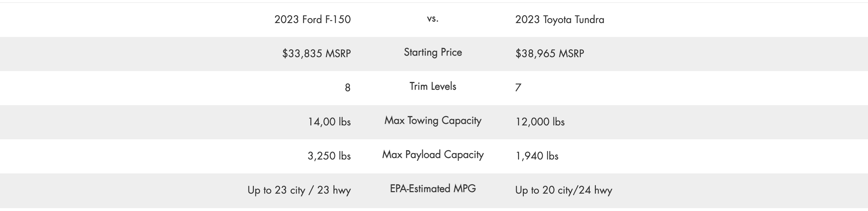The height and width of the screenshot is (211, 868).
Task: Select the Max Towing Capacity label
Action: coord(433,120)
